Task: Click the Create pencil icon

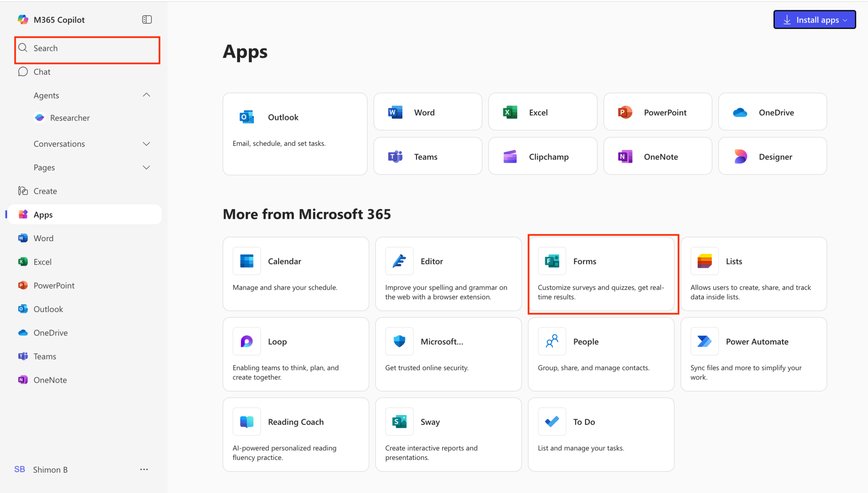Action: click(x=22, y=191)
